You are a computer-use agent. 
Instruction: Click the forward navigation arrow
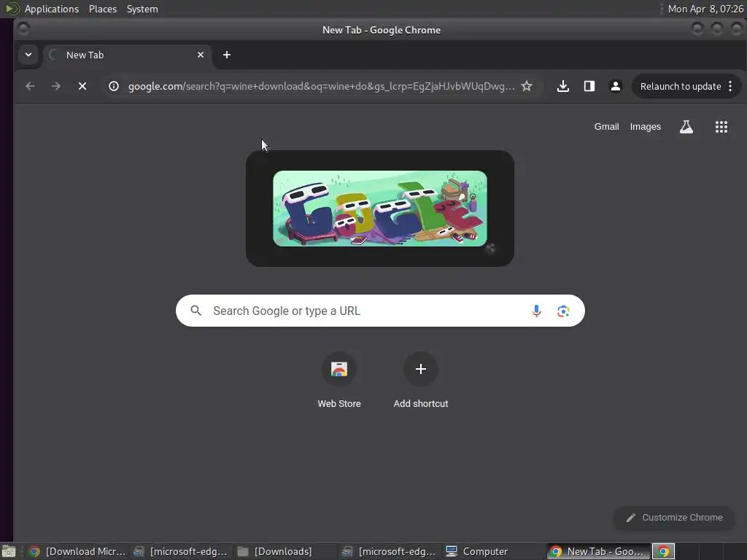point(55,86)
